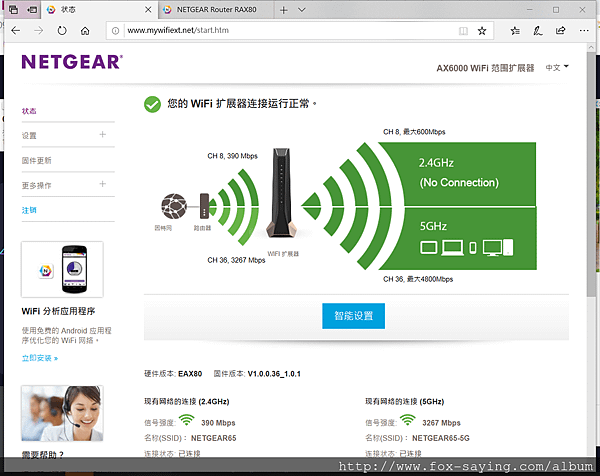This screenshot has height=476, width=600.
Task: Click the NETGEAR65 SSID text
Action: [x=214, y=438]
